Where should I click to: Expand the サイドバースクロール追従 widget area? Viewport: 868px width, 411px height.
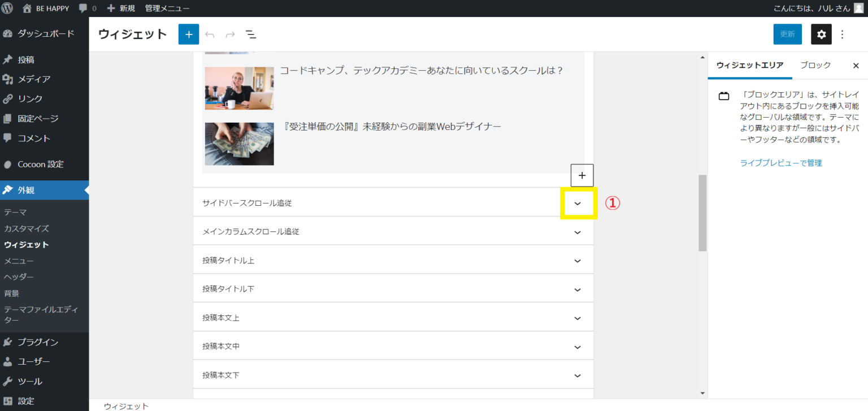coord(578,204)
